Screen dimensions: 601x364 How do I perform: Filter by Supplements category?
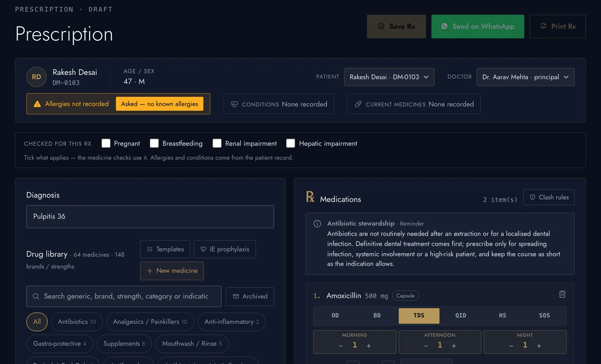(124, 344)
